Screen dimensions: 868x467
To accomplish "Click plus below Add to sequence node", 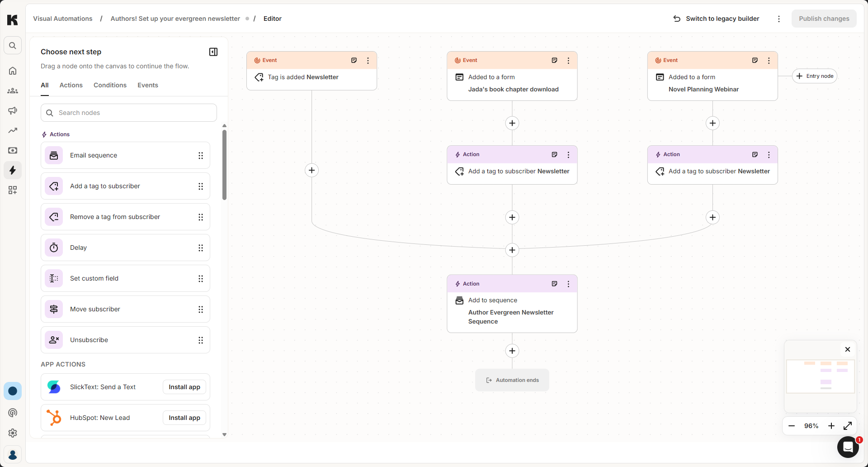I will (x=512, y=351).
